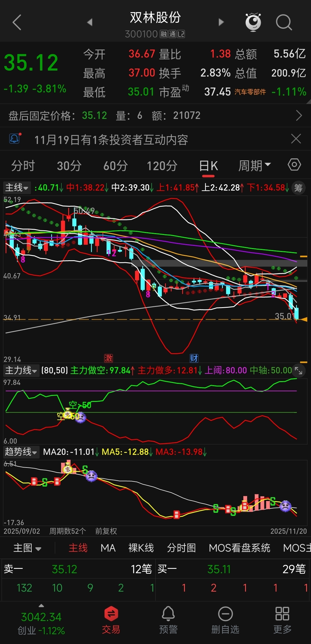Open the 交易 trade icon
This screenshot has width=311, height=644.
[111, 620]
